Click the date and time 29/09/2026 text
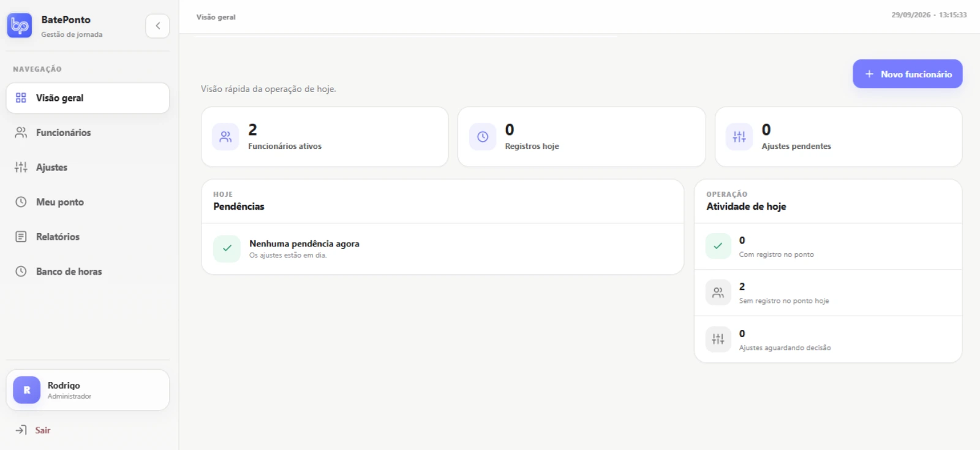This screenshot has height=450, width=980. pyautogui.click(x=929, y=15)
